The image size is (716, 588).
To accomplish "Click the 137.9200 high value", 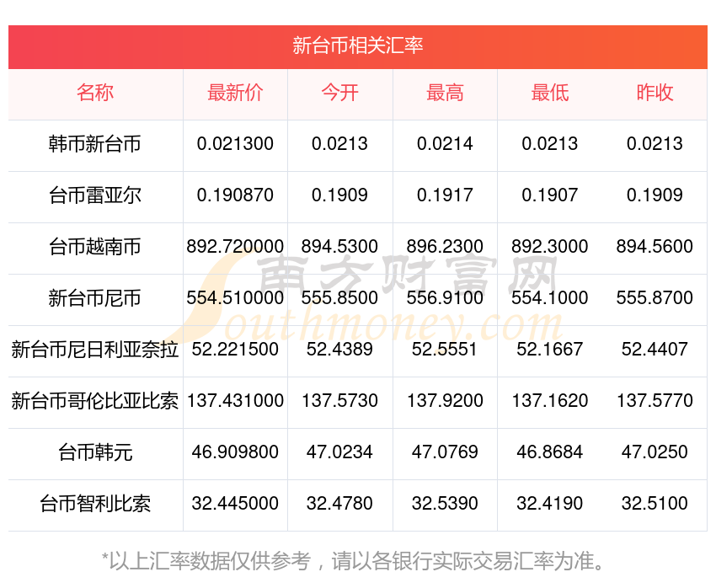I will (445, 401).
